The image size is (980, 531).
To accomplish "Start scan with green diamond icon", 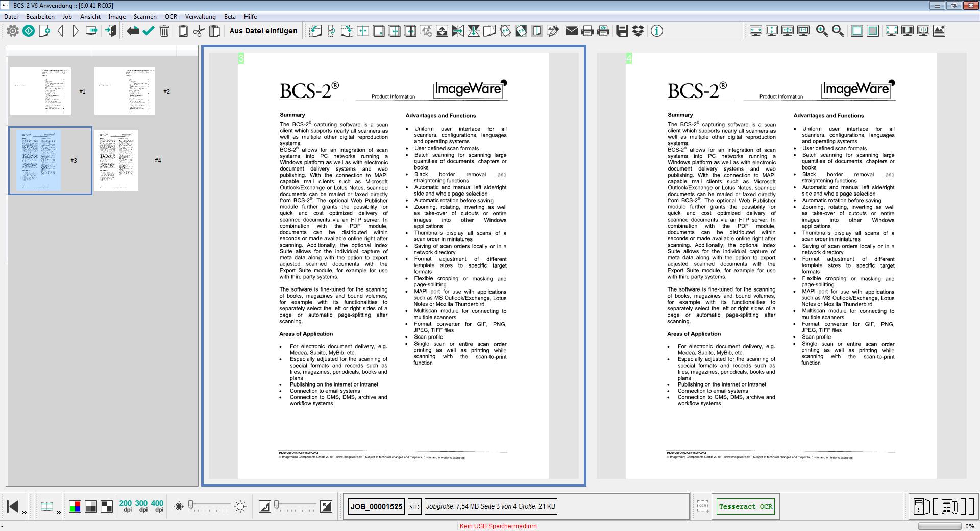I will tap(29, 31).
